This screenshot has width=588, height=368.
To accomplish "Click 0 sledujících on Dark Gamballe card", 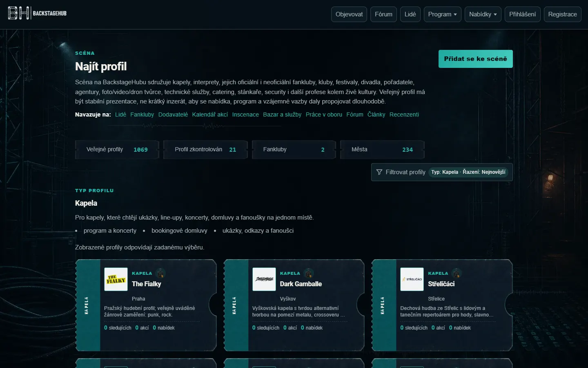I will 266,328.
